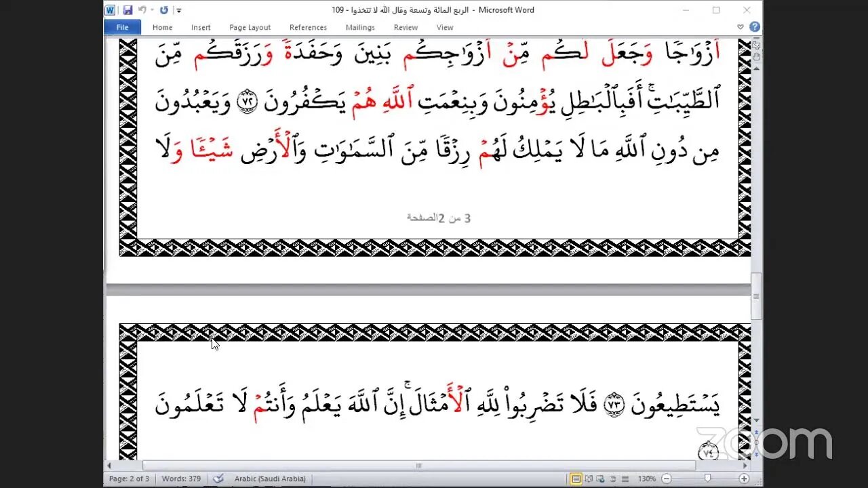868x488 pixels.
Task: Toggle the ruler display above the vertical scrollbar
Action: pyautogui.click(x=757, y=45)
